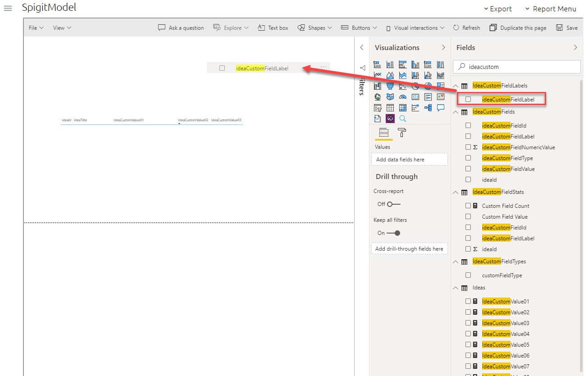Open the View menu
Image resolution: width=588 pixels, height=376 pixels.
[62, 28]
